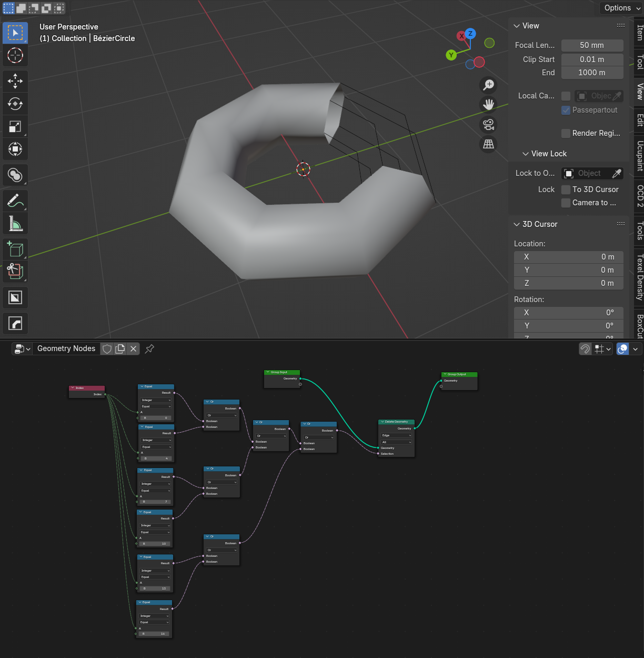Toggle snapping in the node editor
The width and height of the screenshot is (644, 658).
point(585,348)
